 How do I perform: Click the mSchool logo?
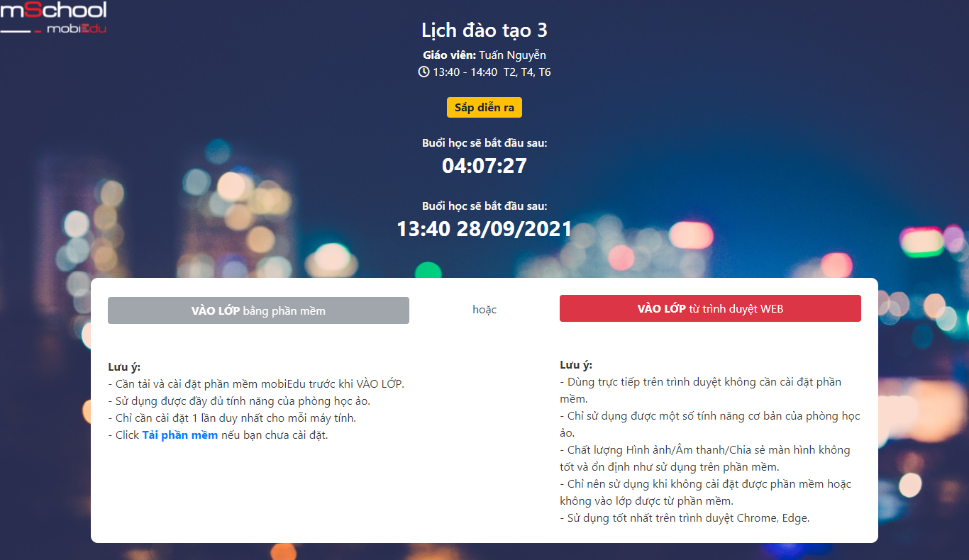53,18
